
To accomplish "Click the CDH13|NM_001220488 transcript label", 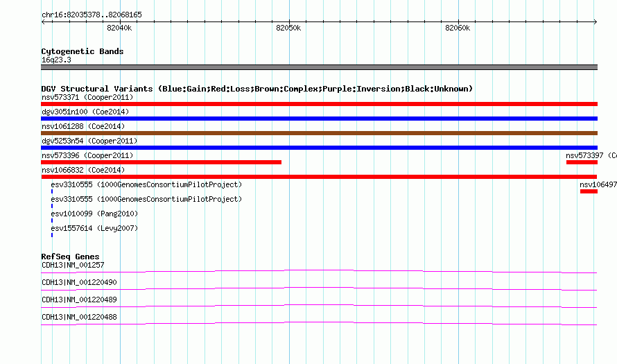I will 80,317.
